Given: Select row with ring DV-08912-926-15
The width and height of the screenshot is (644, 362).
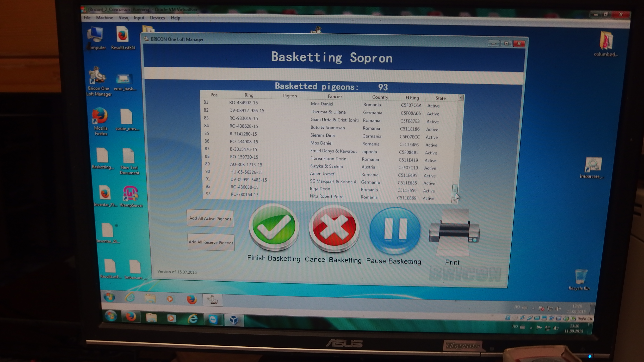Looking at the screenshot, I should (329, 112).
